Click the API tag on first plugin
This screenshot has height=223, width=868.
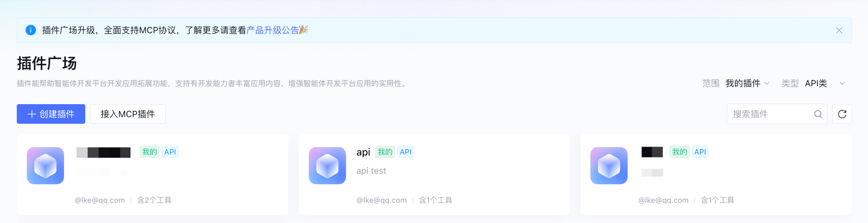tap(170, 152)
